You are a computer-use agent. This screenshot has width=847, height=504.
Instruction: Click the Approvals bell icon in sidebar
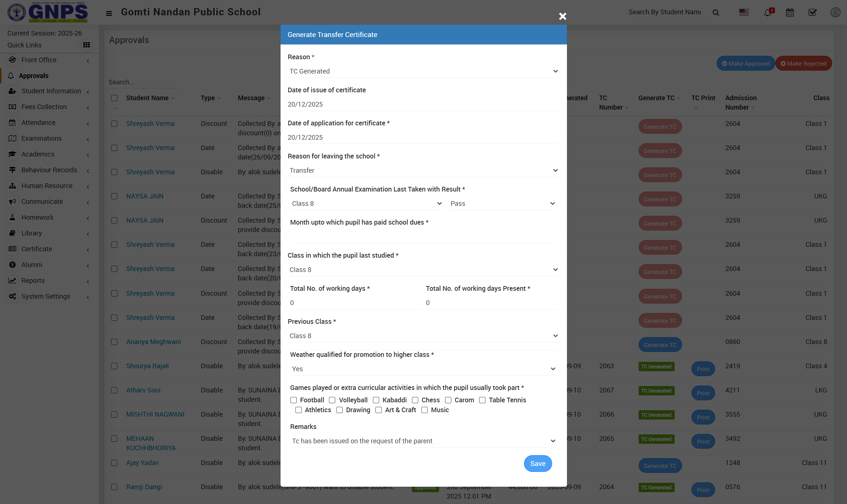pos(11,76)
